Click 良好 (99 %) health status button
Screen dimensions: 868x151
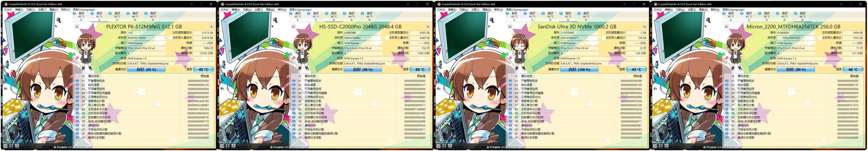point(796,69)
